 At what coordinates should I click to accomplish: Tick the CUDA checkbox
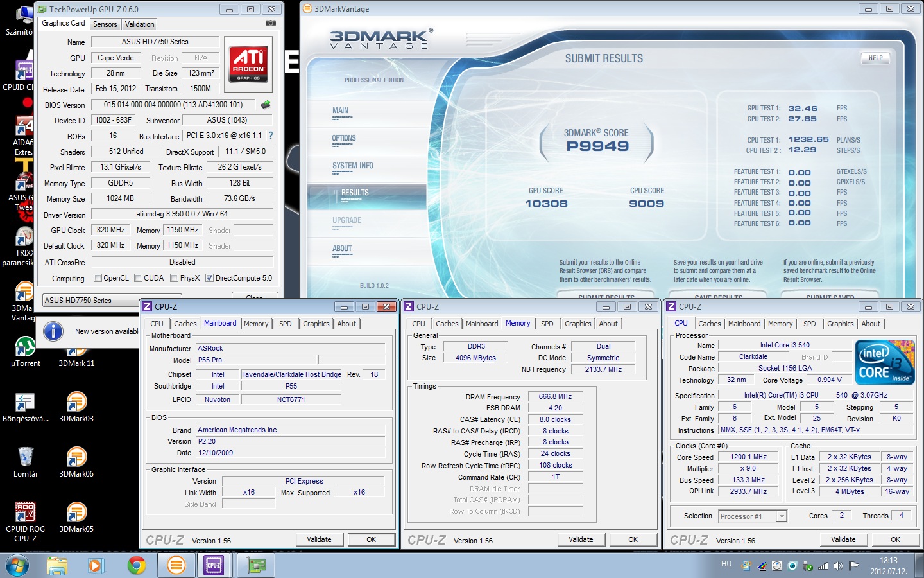click(x=139, y=278)
